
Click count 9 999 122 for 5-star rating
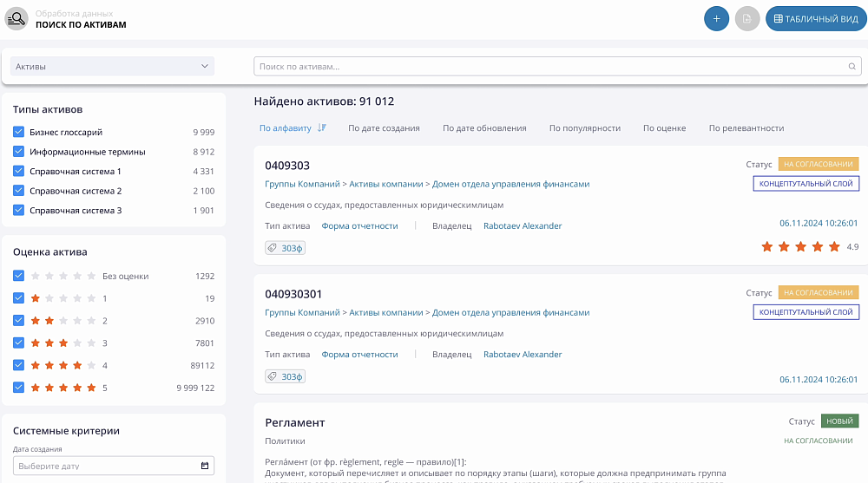point(195,388)
